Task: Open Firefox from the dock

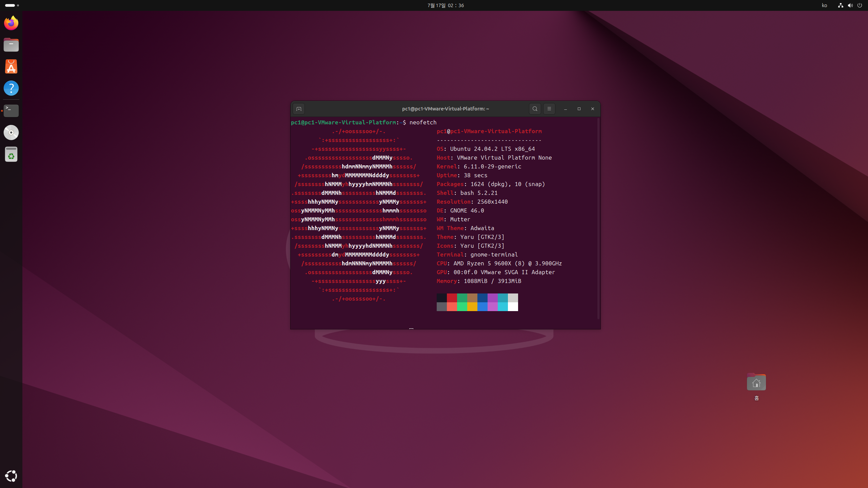Action: [x=11, y=23]
